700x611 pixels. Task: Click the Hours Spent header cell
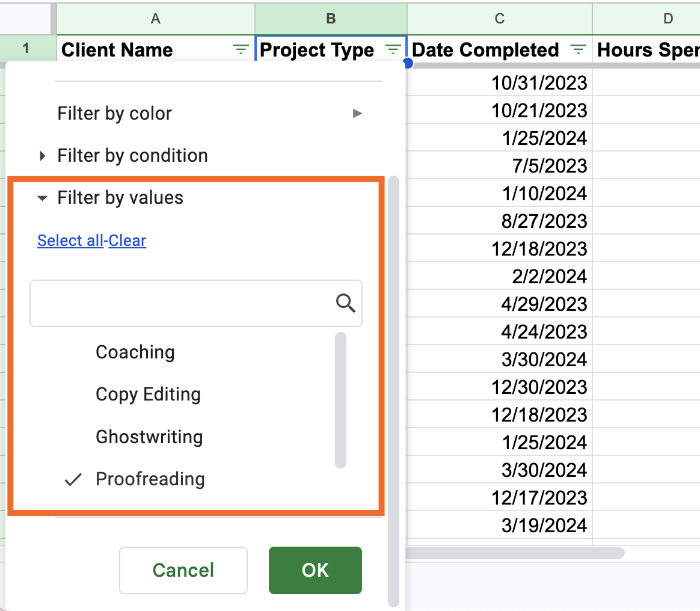coord(646,49)
